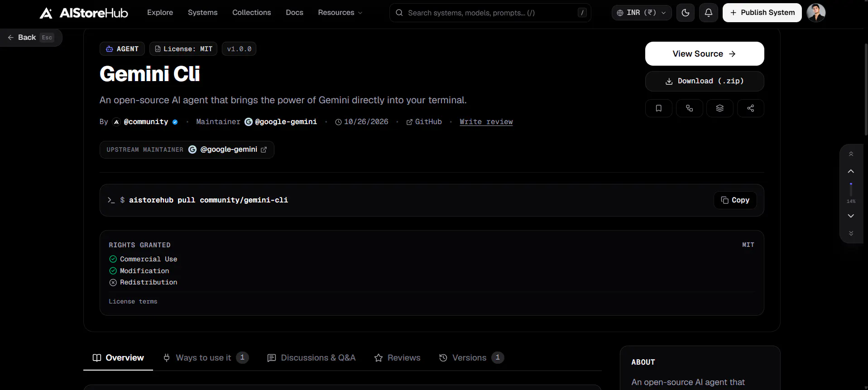The width and height of the screenshot is (868, 390).
Task: Open the Explore nav item
Action: tap(160, 13)
